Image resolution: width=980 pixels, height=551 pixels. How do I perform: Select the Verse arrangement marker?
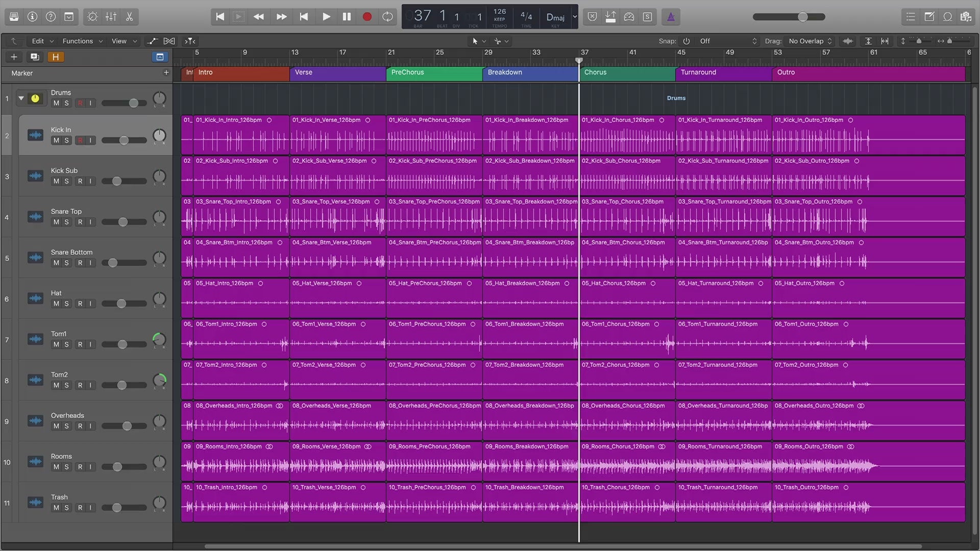point(338,73)
